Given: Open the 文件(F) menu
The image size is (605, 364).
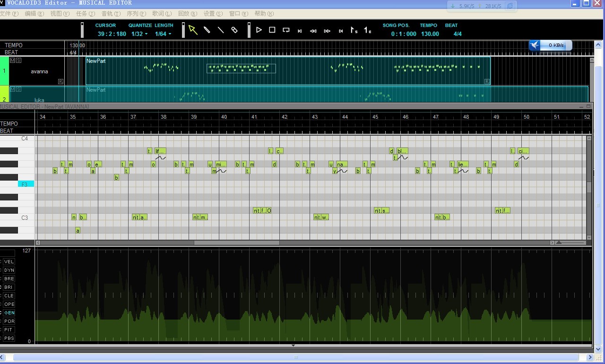Looking at the screenshot, I should click(9, 14).
